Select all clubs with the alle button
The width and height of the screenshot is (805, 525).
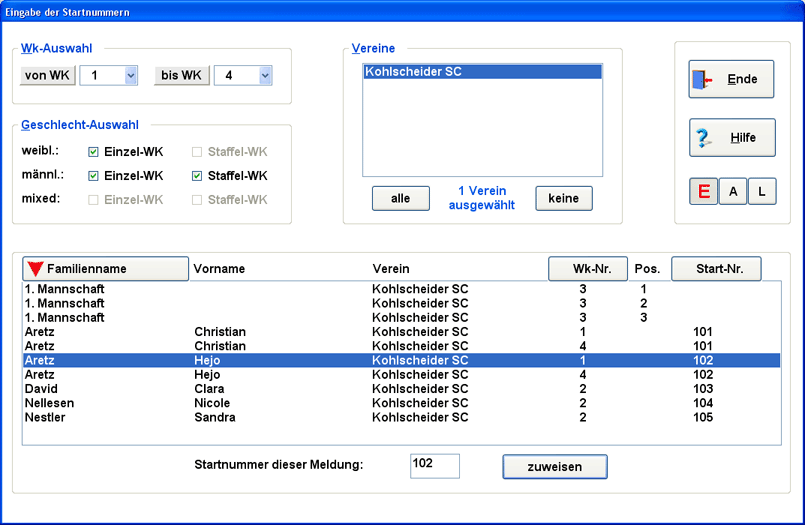[x=400, y=199]
